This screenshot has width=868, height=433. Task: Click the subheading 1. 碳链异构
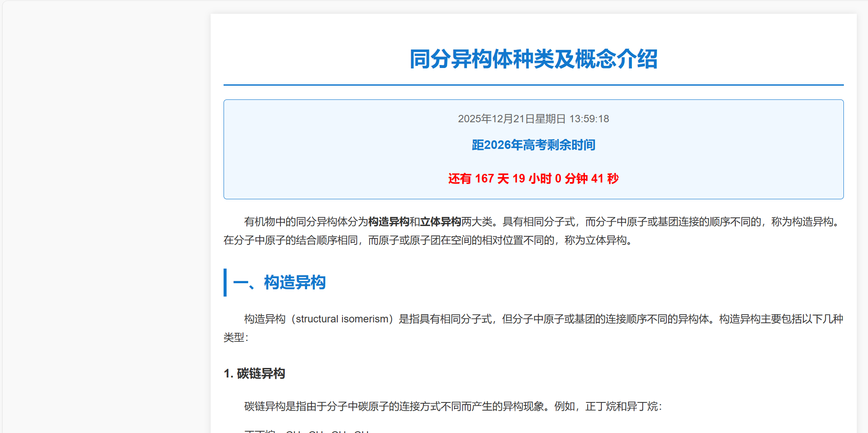click(x=254, y=374)
